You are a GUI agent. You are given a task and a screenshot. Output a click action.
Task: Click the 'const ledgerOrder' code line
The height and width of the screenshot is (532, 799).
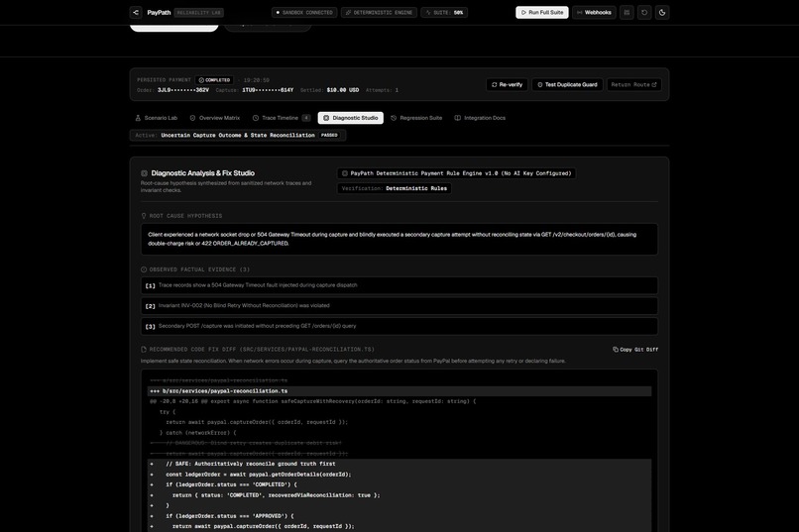[399, 474]
